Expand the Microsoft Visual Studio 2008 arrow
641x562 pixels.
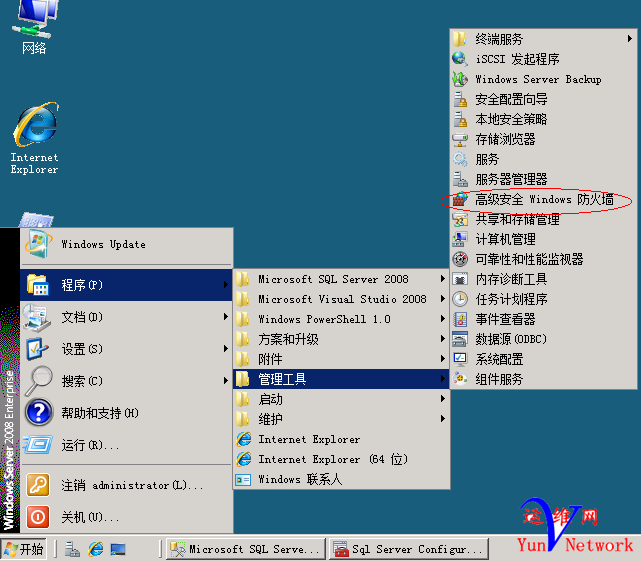pos(443,299)
